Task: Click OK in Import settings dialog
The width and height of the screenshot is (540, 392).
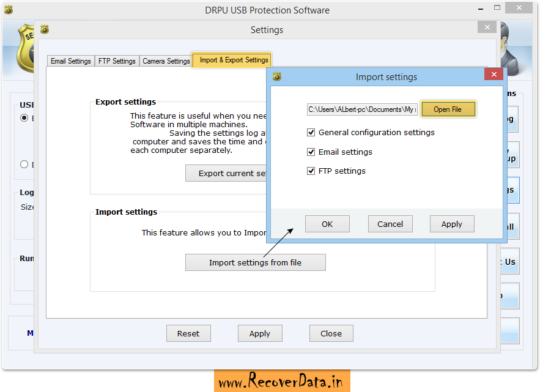Action: pyautogui.click(x=327, y=224)
